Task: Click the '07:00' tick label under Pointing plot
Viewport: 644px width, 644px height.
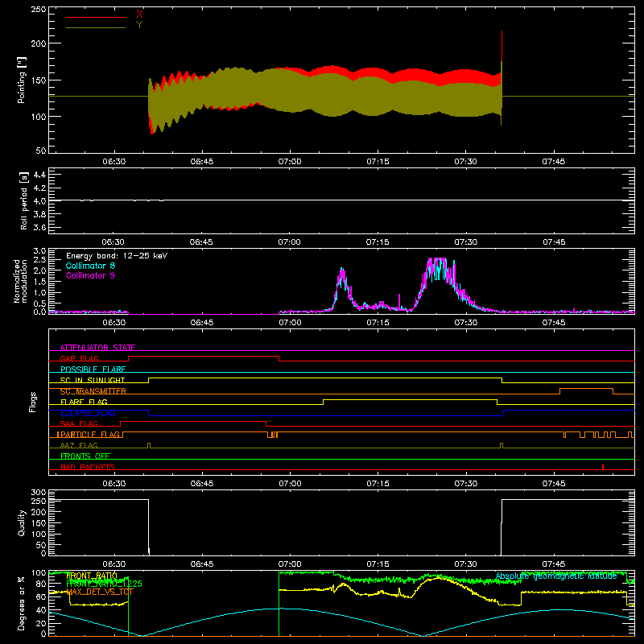Action: click(x=290, y=162)
